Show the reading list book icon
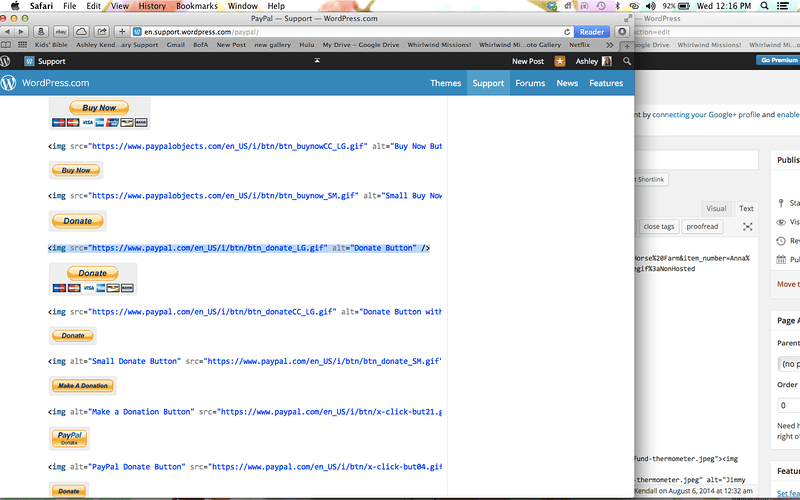Image resolution: width=800 pixels, height=500 pixels. click(6, 45)
